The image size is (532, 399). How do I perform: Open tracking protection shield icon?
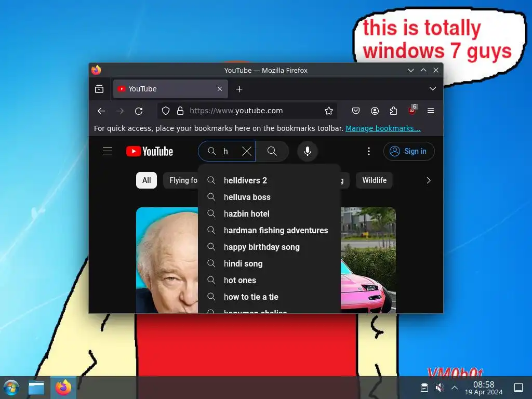[166, 111]
